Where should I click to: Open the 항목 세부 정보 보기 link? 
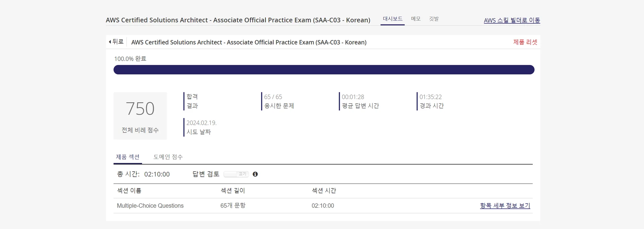tap(505, 206)
